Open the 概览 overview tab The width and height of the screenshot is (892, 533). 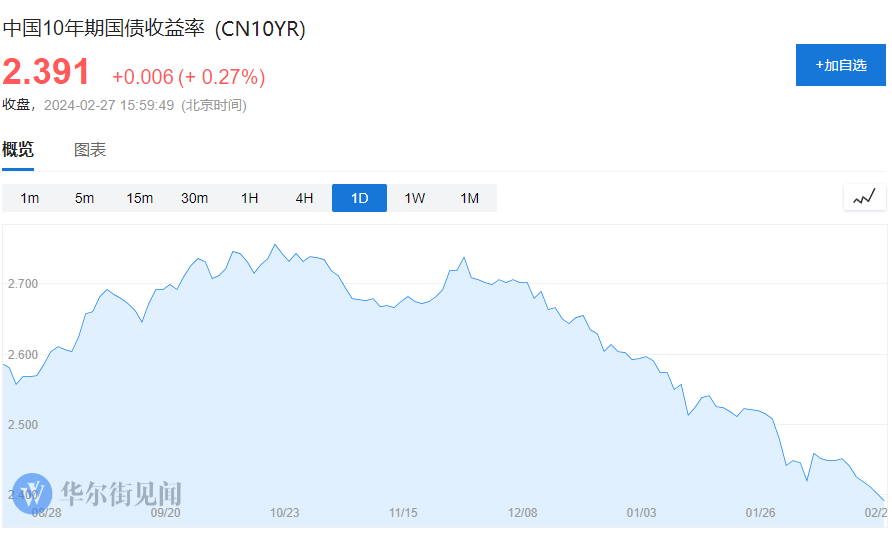18,150
